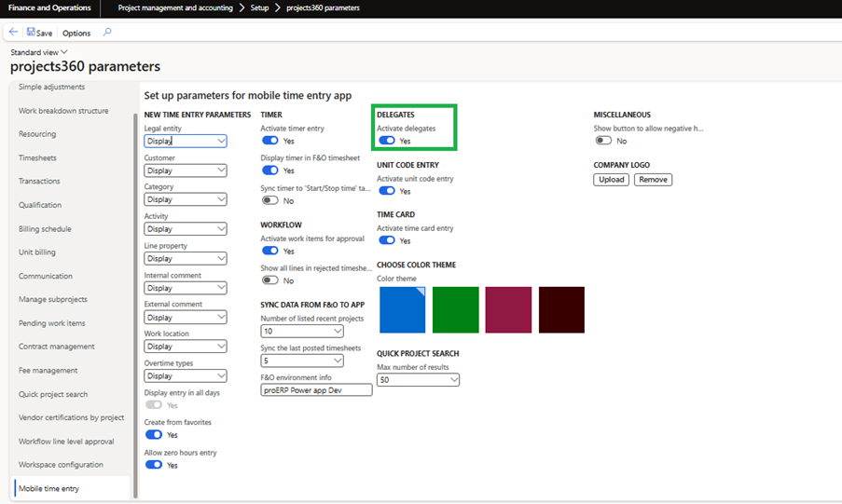Select the Resourcing tab
This screenshot has width=842, height=504.
37,134
